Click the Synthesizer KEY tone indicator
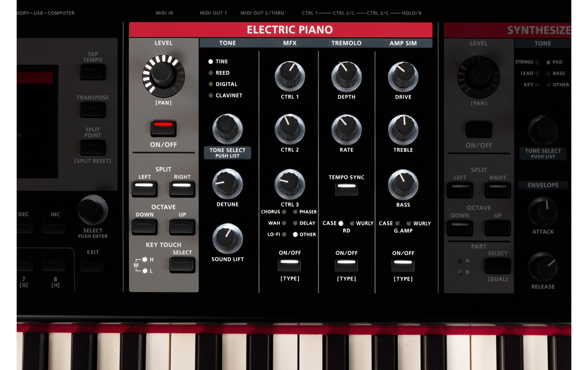Viewport: 588px width, 370px height. pyautogui.click(x=537, y=85)
